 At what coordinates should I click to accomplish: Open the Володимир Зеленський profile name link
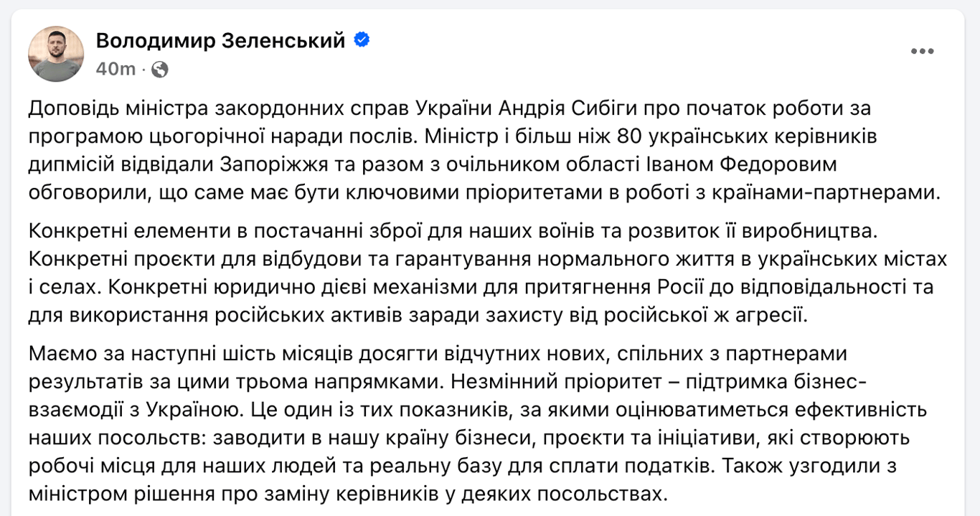tap(220, 41)
